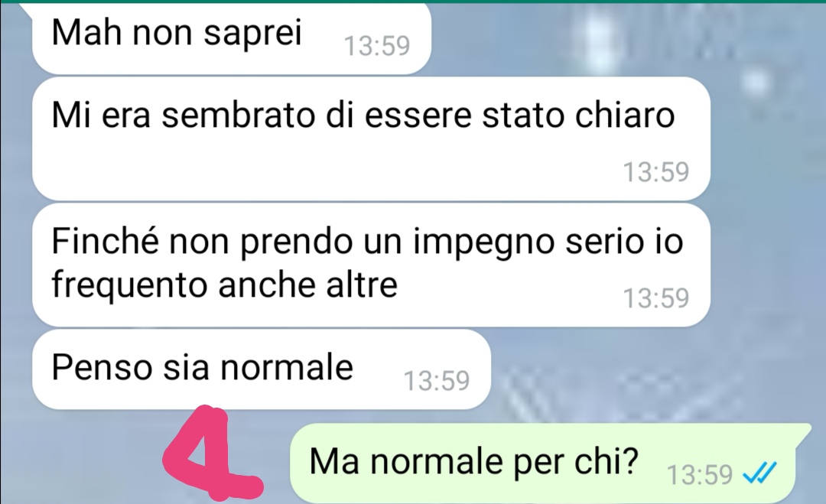This screenshot has width=826, height=504.
Task: Click the timestamp beside "Penso sia normale"
Action: click(436, 380)
